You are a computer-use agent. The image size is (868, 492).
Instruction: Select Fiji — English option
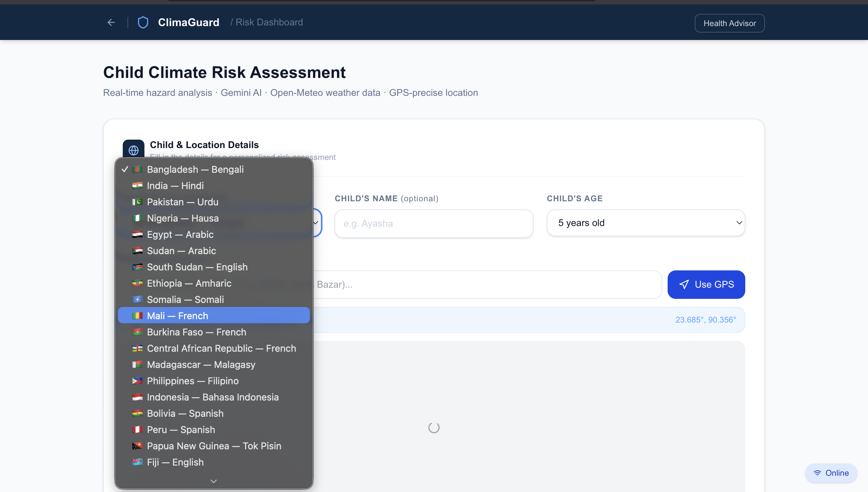[x=214, y=462]
